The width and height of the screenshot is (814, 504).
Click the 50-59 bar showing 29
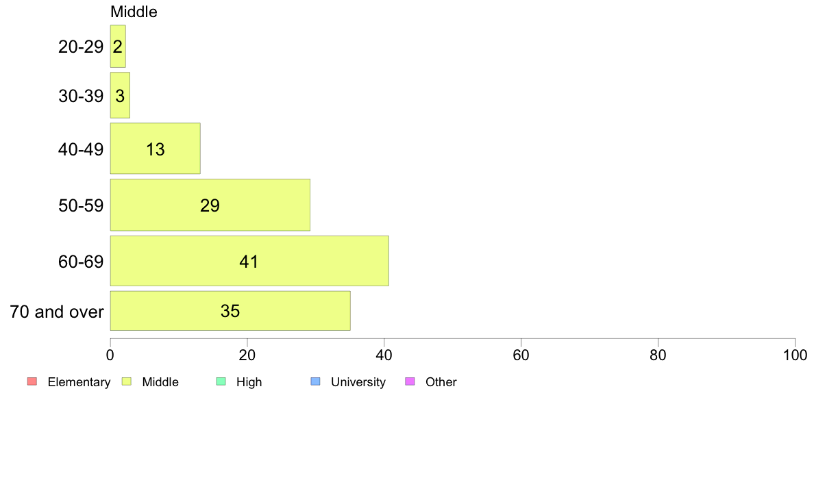(x=210, y=205)
